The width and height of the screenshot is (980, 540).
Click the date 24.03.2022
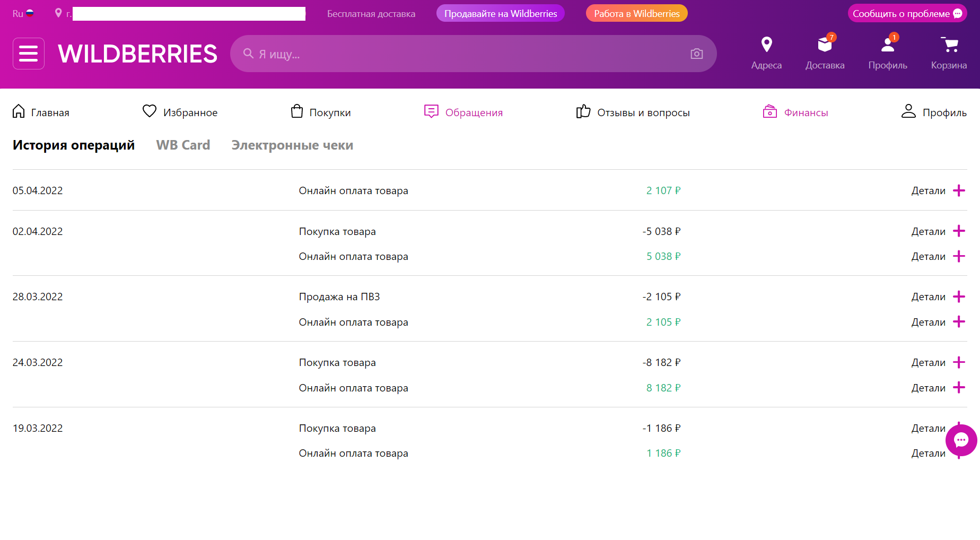[x=38, y=362]
